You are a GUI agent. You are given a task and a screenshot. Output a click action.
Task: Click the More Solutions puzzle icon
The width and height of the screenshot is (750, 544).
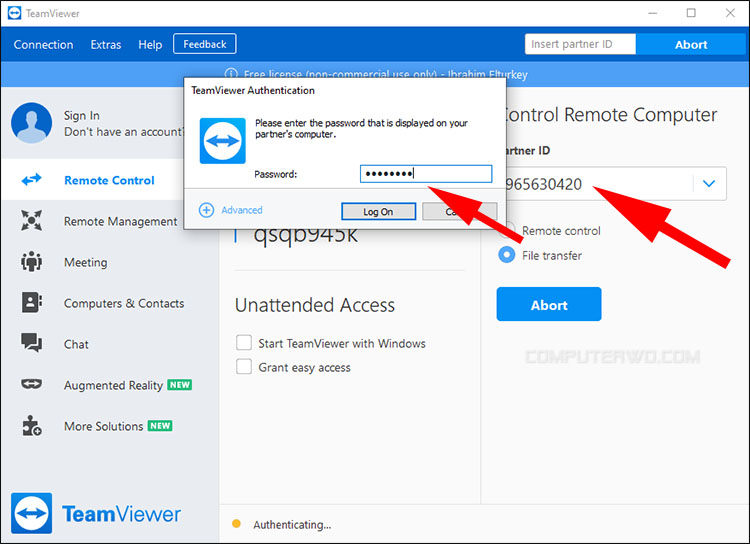[32, 425]
